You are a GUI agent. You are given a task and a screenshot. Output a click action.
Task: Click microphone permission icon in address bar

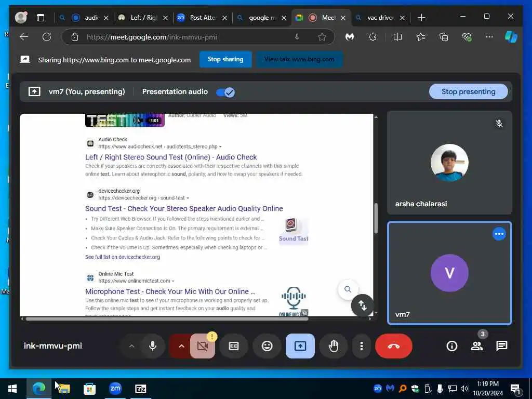point(297,37)
